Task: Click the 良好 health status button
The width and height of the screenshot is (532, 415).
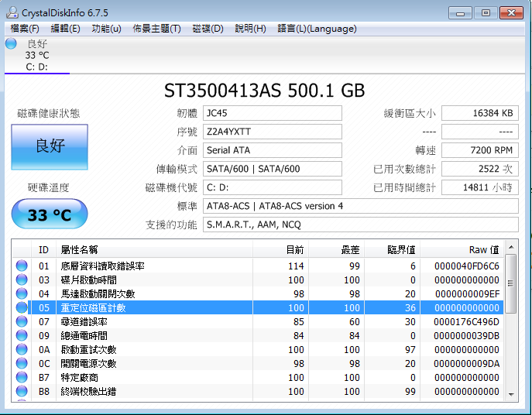Action: pyautogui.click(x=50, y=146)
